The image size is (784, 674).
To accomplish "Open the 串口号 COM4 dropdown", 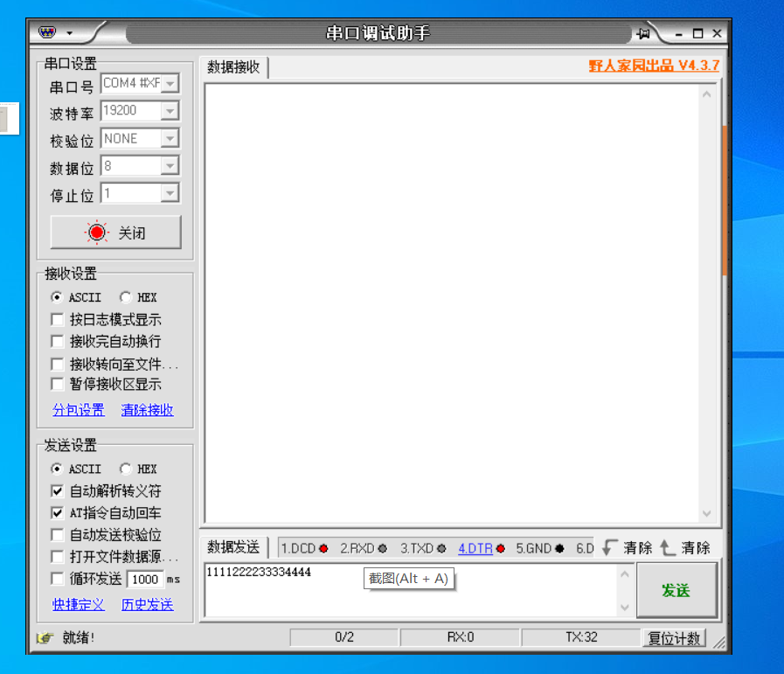I will coord(170,84).
